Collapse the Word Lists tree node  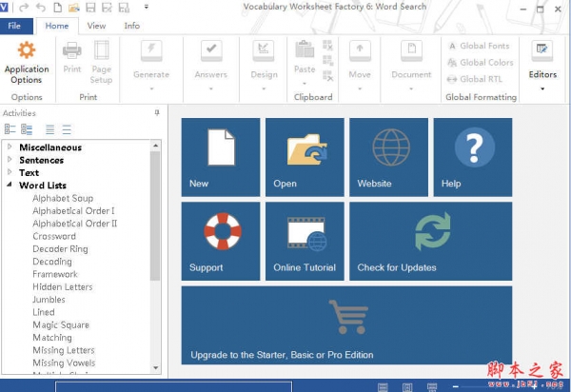10,185
